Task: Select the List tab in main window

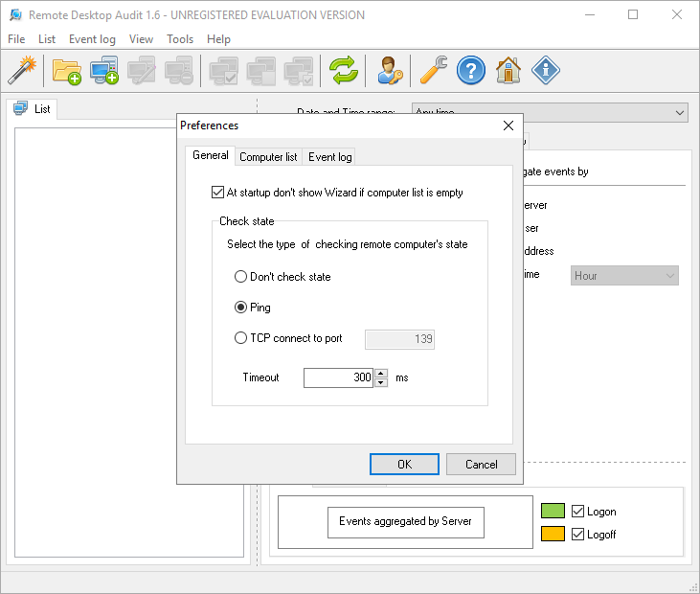Action: [x=33, y=109]
